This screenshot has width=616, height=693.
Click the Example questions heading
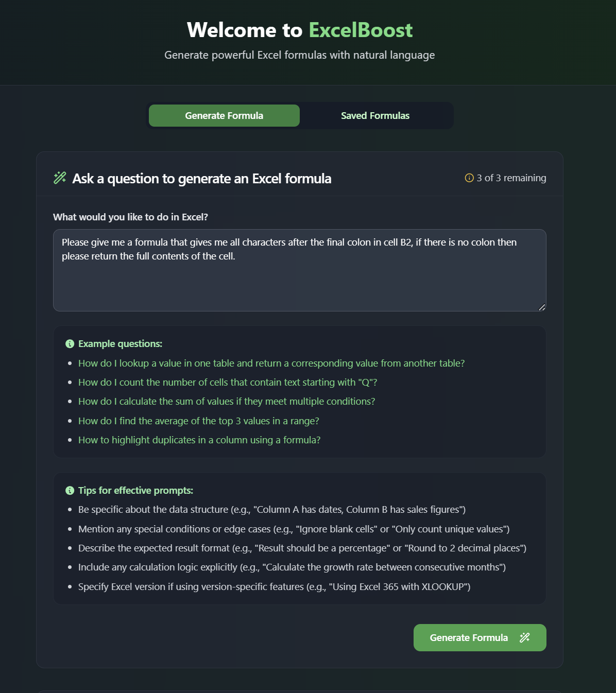click(x=120, y=344)
